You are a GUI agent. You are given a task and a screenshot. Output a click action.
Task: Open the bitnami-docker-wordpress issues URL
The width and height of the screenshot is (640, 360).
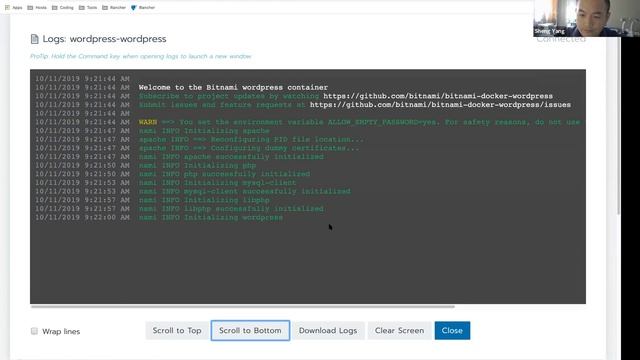[x=440, y=105]
